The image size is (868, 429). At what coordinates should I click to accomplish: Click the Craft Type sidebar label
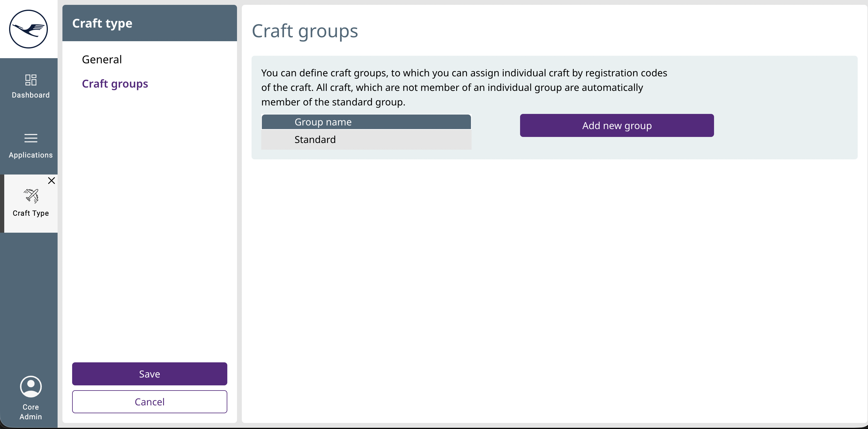click(31, 213)
